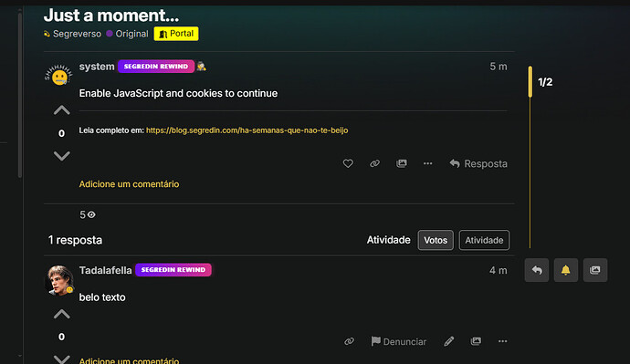Report Tadalafella's reply with Denunciar
Image resolution: width=630 pixels, height=364 pixels.
[399, 341]
